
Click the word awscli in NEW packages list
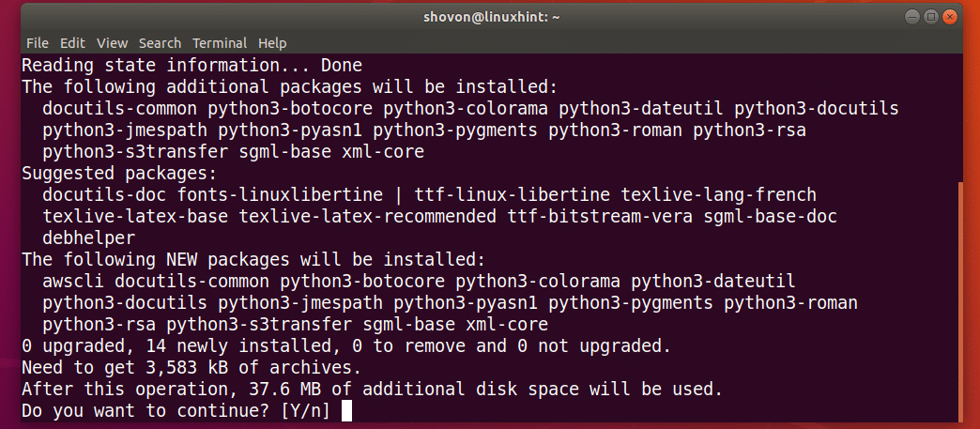pos(74,281)
